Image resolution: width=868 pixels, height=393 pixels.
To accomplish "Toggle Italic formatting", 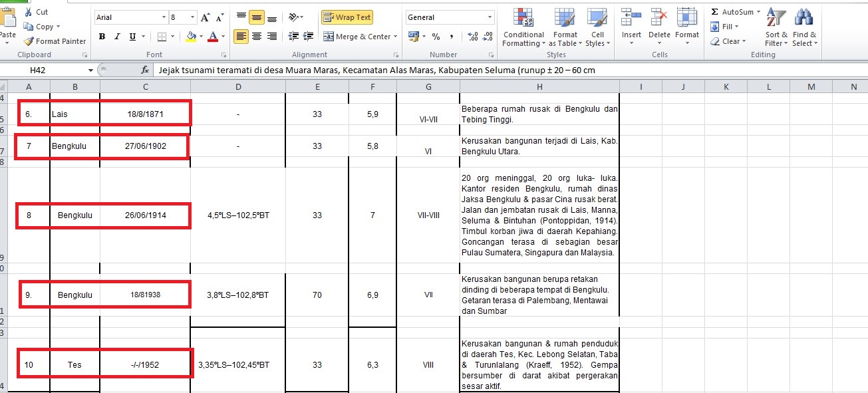I will [118, 37].
